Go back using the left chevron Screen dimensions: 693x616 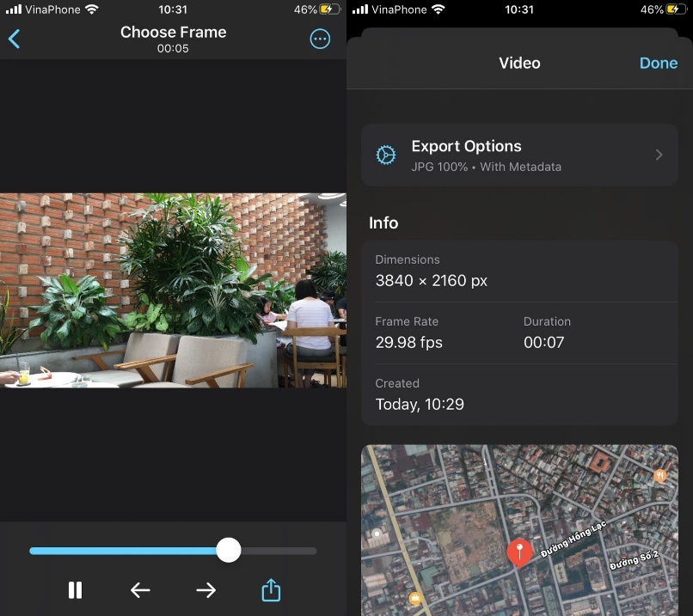coord(15,40)
